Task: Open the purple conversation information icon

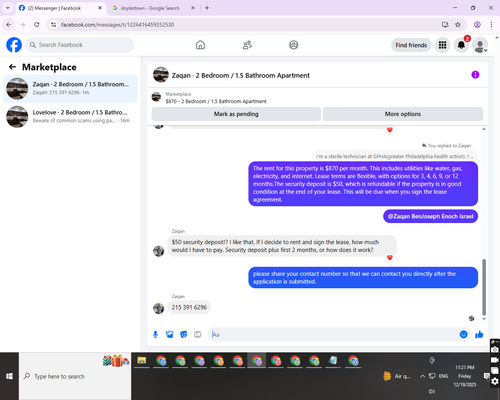Action: (x=475, y=75)
